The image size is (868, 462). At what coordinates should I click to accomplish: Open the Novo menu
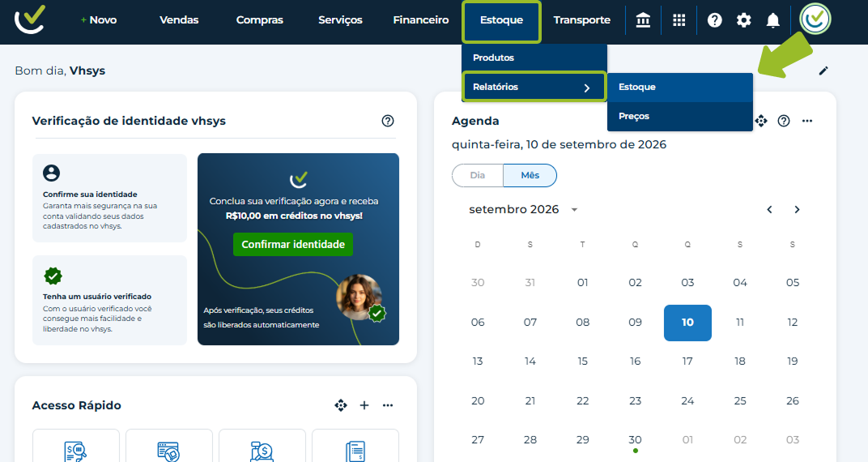tap(99, 20)
